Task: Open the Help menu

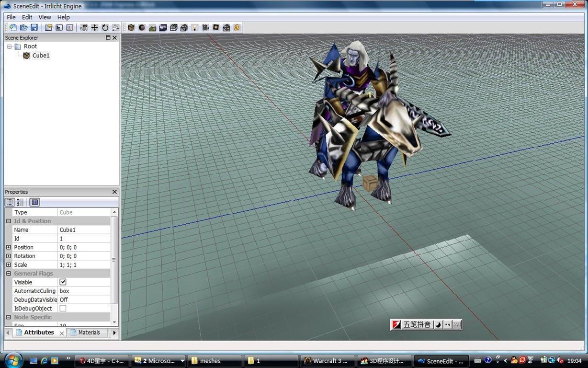Action: [64, 17]
